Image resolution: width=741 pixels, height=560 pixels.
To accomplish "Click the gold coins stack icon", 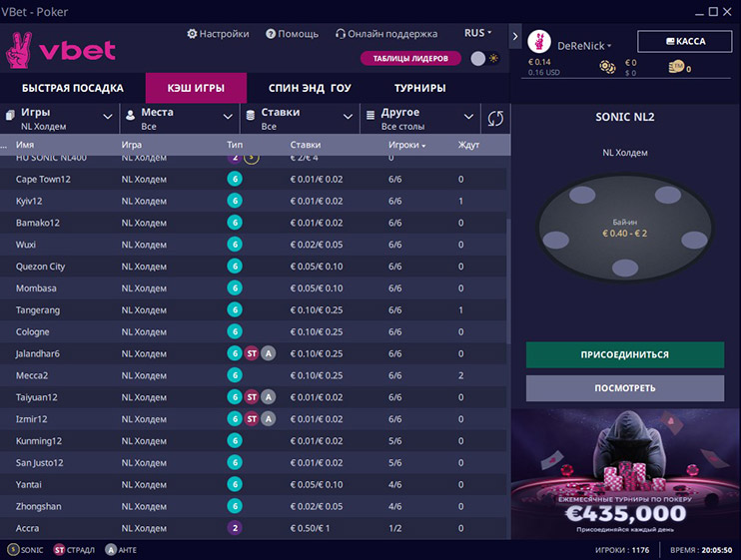I will 676,67.
